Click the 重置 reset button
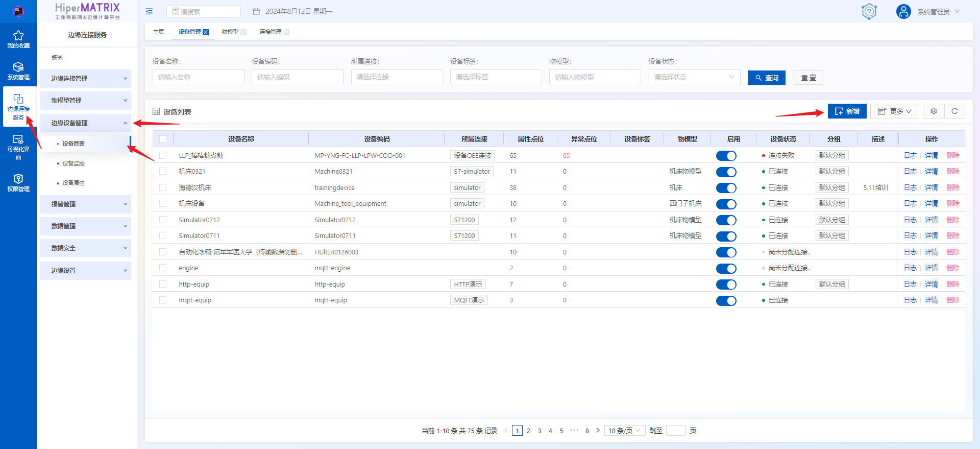 click(x=808, y=78)
